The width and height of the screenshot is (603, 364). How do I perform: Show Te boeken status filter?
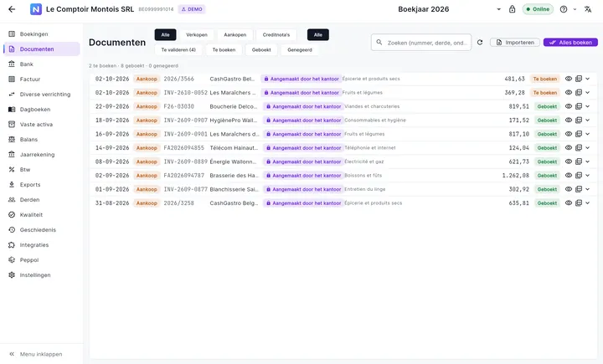[224, 50]
